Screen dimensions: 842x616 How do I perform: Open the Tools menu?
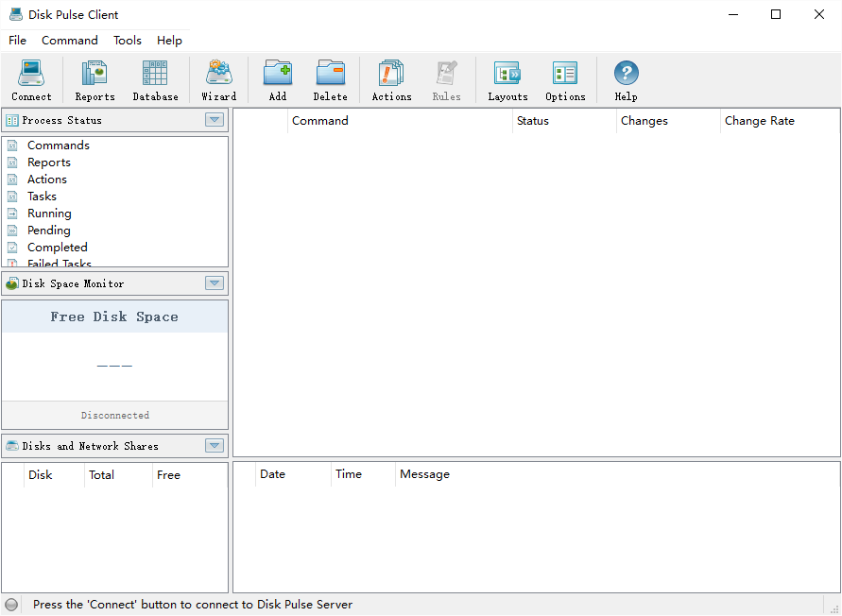[x=128, y=41]
